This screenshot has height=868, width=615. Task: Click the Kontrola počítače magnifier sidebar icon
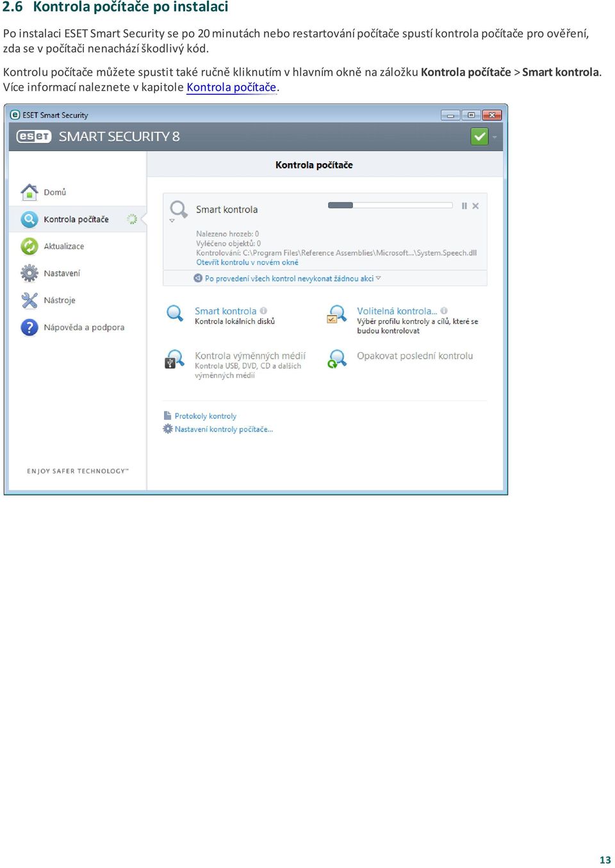[x=29, y=220]
